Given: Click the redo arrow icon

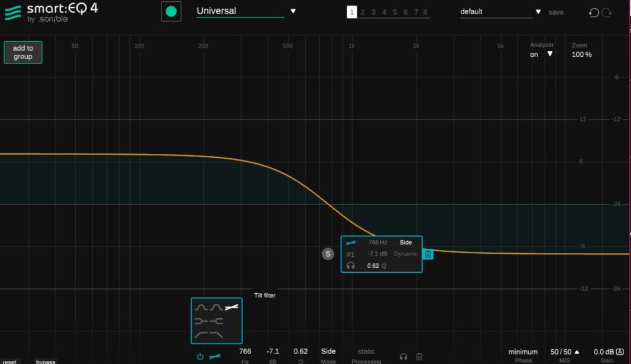Looking at the screenshot, I should tap(606, 12).
